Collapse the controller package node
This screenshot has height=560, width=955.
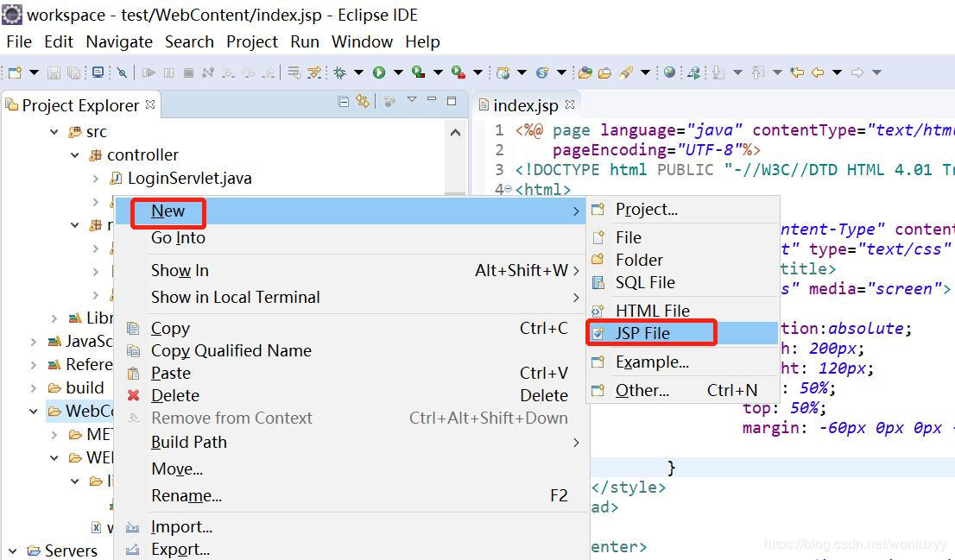[75, 155]
